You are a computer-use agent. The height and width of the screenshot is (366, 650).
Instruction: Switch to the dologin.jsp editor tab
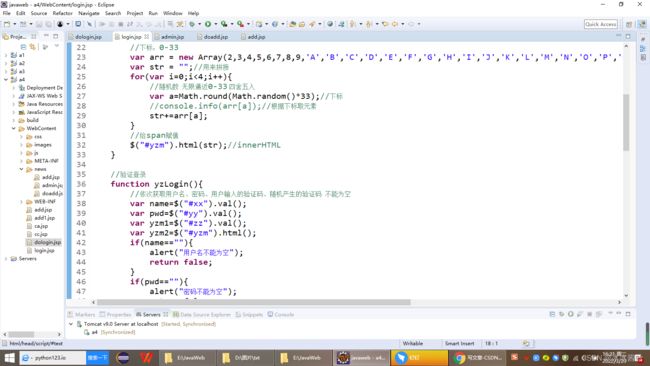[x=88, y=37]
